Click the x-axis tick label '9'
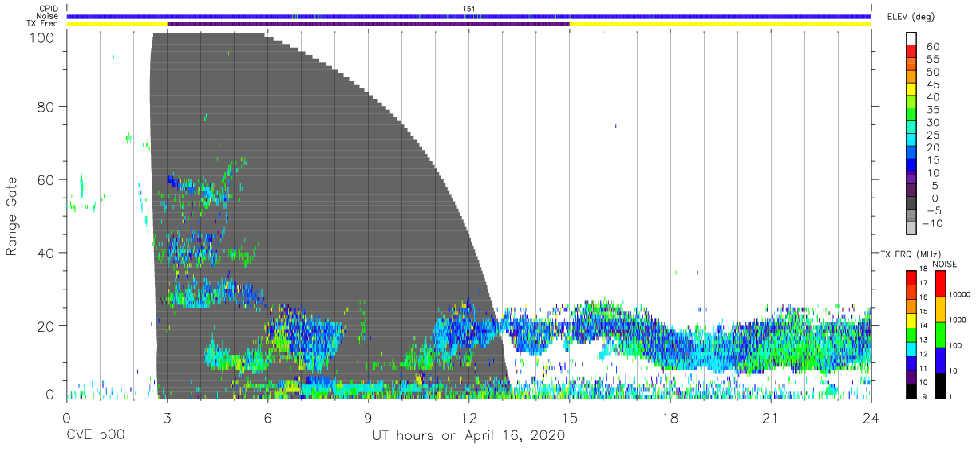This screenshot has width=980, height=452. click(x=369, y=419)
